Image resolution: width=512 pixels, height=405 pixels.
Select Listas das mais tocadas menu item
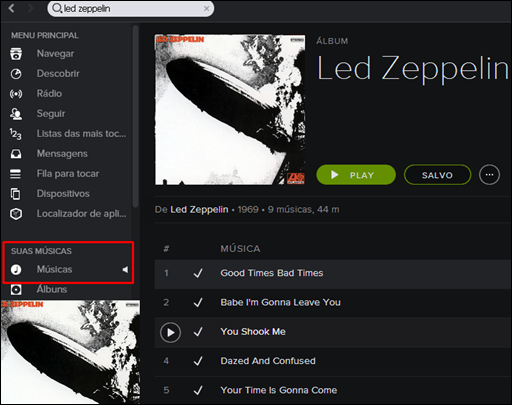click(x=81, y=134)
